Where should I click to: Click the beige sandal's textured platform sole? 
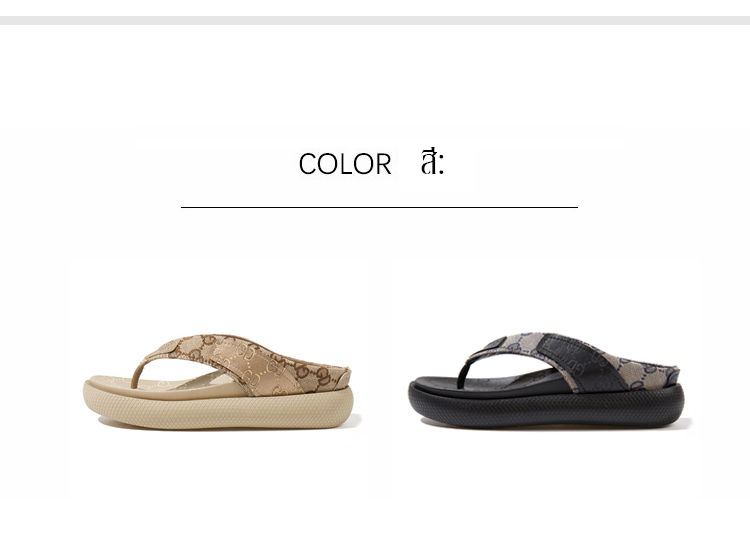click(218, 408)
